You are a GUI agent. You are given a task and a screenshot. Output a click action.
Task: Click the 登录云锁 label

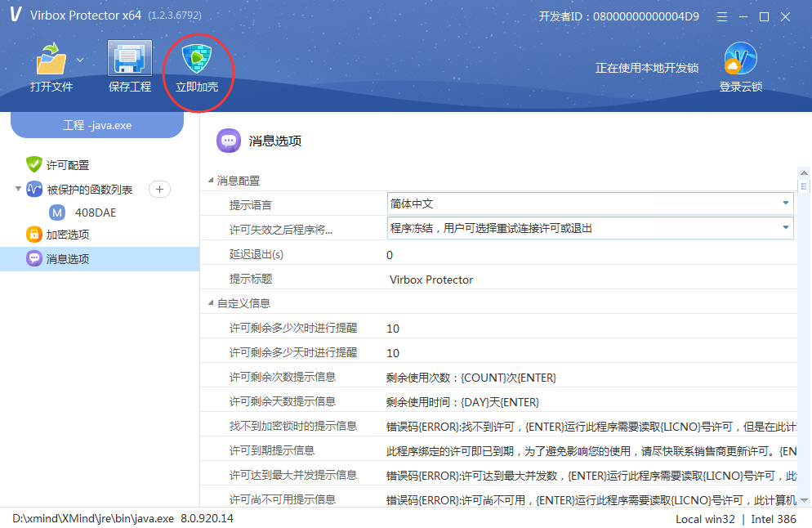[x=741, y=87]
